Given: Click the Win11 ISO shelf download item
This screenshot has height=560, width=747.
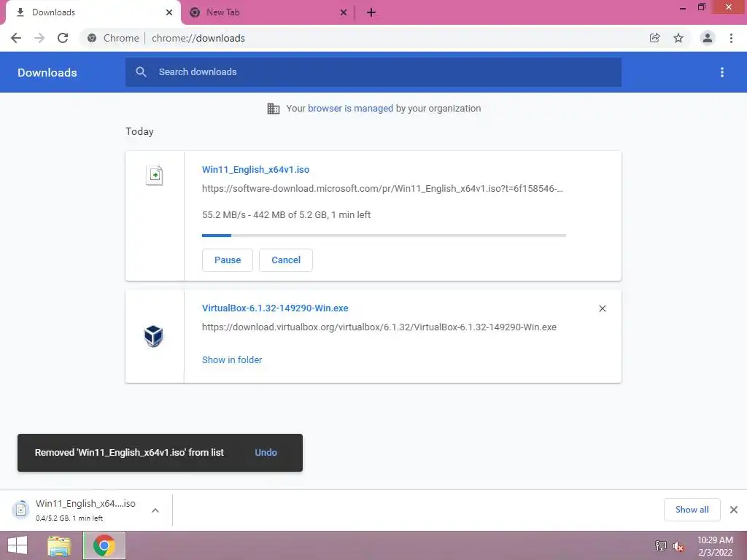Looking at the screenshot, I should pos(86,510).
